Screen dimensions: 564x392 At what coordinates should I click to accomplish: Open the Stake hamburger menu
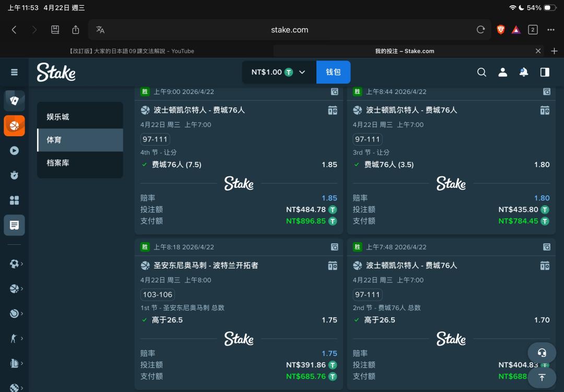click(x=14, y=72)
